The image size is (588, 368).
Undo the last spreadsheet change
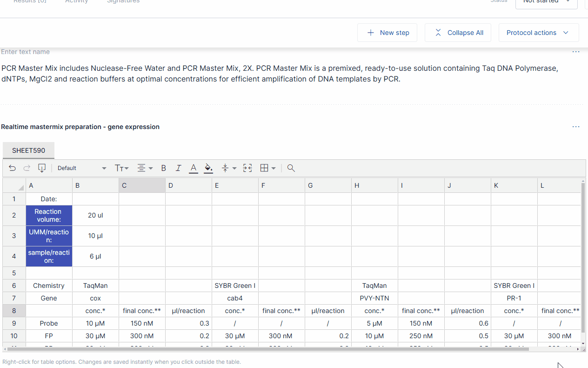click(x=12, y=168)
